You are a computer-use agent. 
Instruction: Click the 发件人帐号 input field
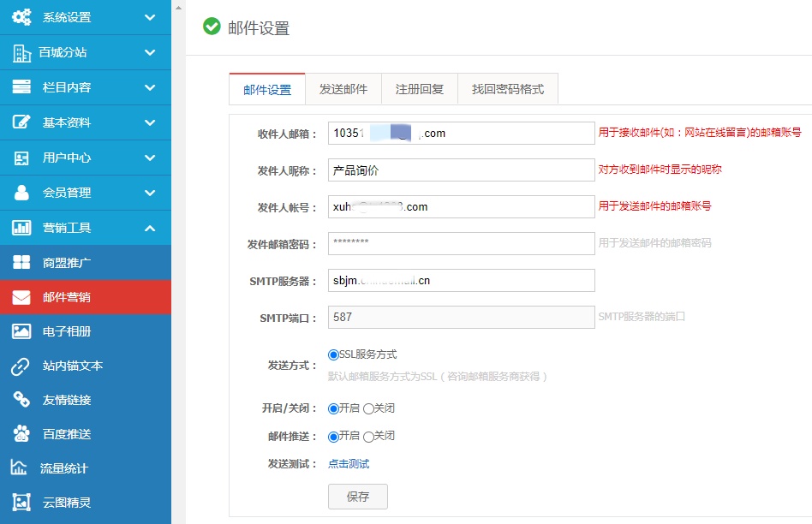[x=462, y=206]
